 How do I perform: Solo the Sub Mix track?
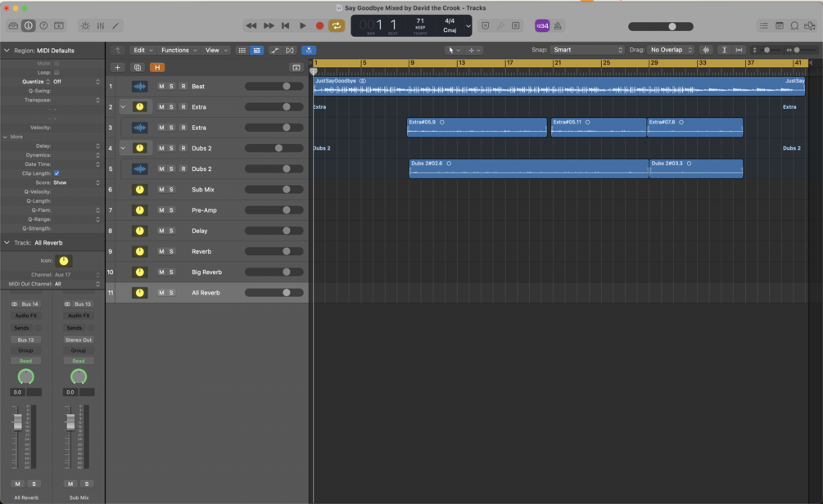171,189
